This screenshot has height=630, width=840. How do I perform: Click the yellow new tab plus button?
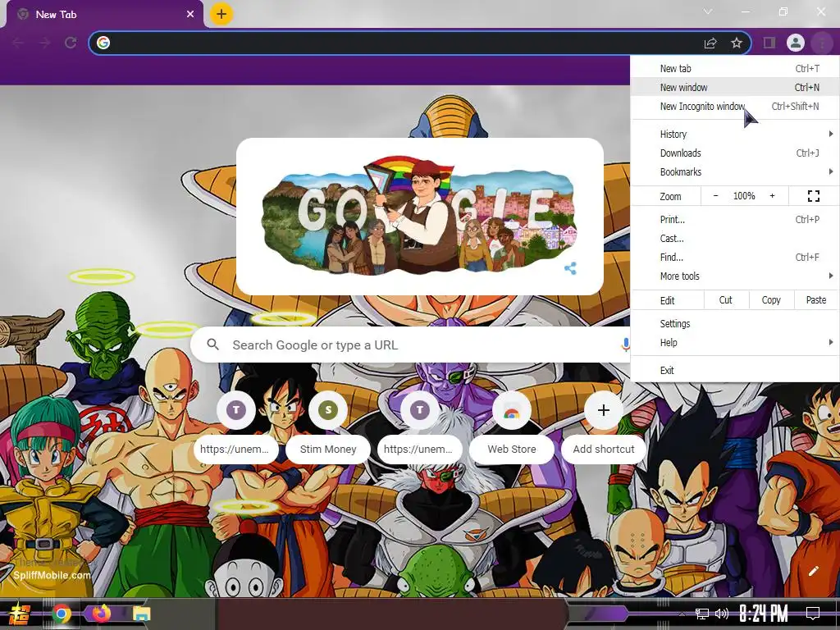tap(221, 14)
